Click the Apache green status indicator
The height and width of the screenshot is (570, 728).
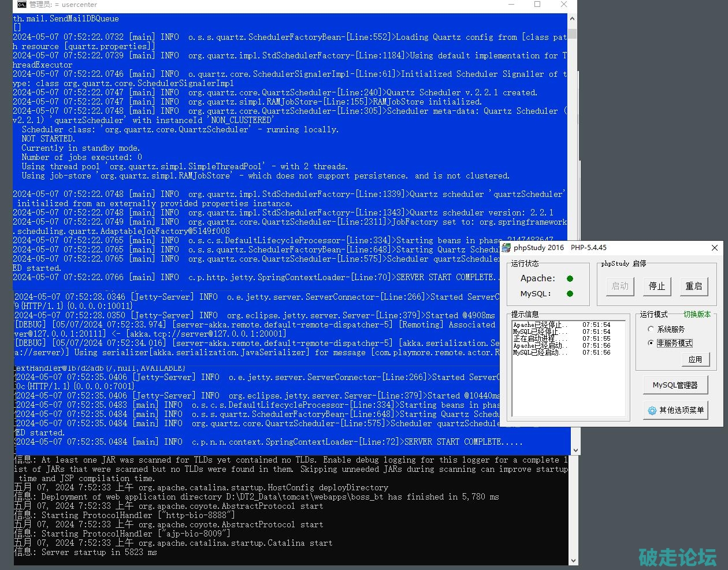click(570, 278)
